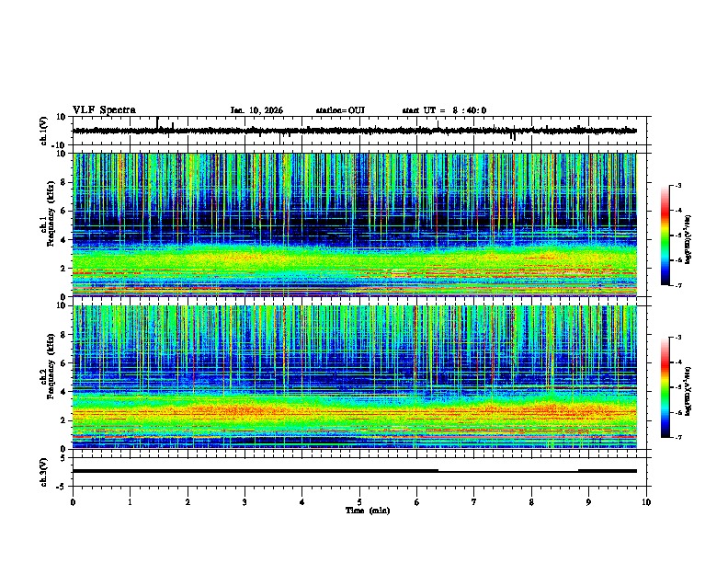
Task: Click the "VLF Spectra" plot title
Action: [x=104, y=110]
